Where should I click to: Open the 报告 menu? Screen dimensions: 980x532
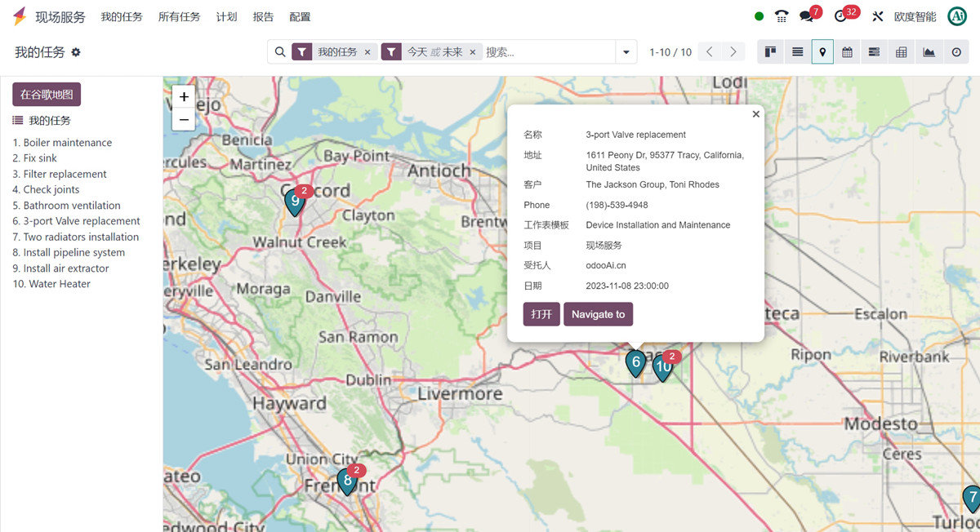pyautogui.click(x=263, y=16)
